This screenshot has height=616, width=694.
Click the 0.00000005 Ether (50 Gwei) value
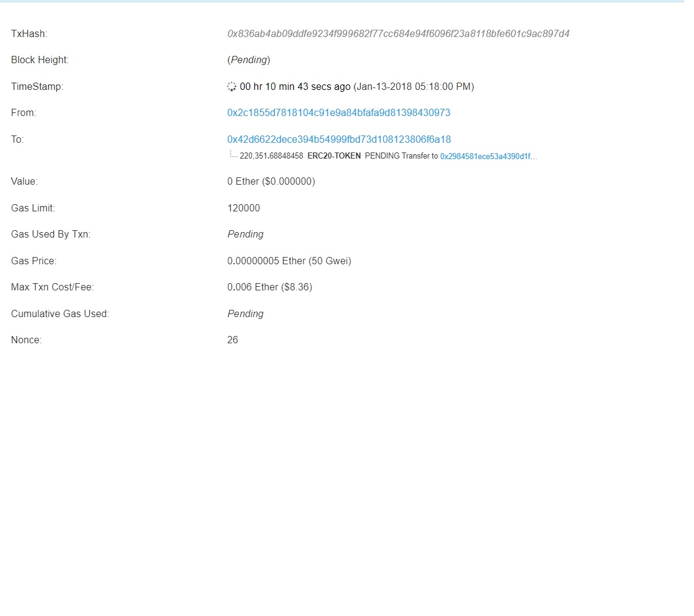point(290,261)
